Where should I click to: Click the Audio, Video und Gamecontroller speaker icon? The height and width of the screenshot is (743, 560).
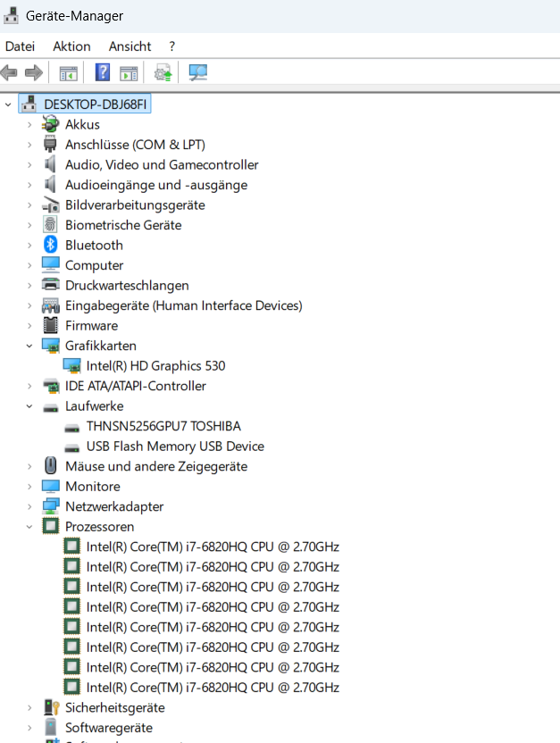click(50, 164)
